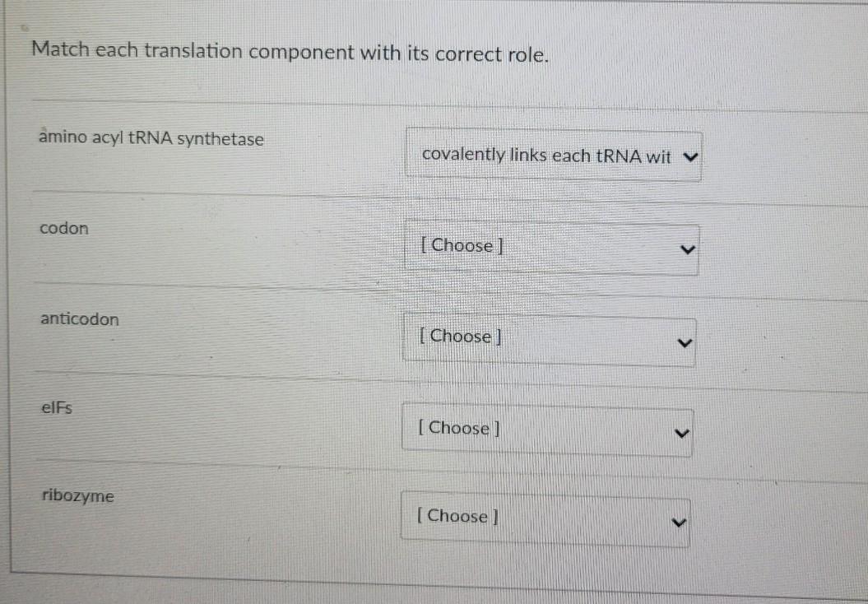Open the dropdown next to amino acyl tRNA synthetase
The image size is (868, 604).
pos(553,156)
